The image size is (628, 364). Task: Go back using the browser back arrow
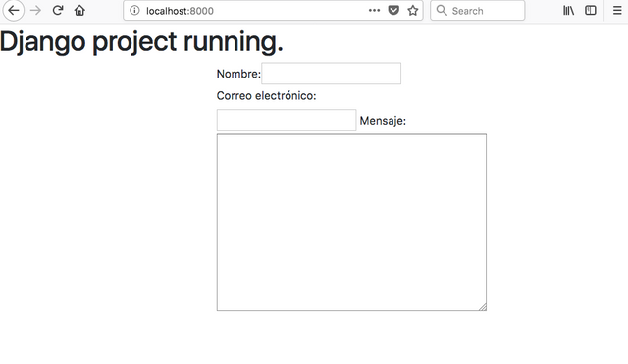click(x=14, y=11)
